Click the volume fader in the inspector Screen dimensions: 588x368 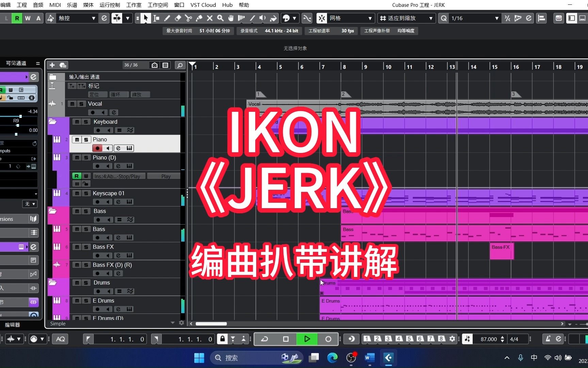(20, 117)
